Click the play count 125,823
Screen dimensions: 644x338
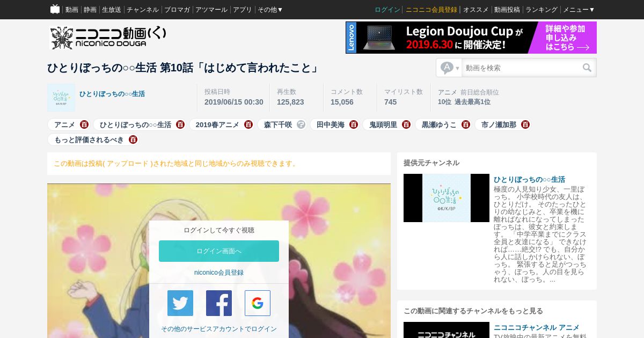(290, 102)
